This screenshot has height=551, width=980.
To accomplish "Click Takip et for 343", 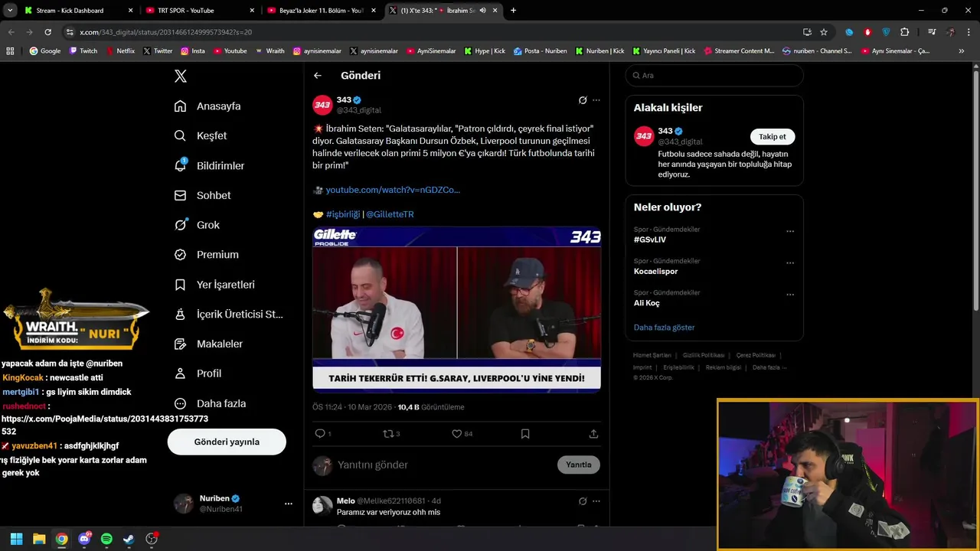I will click(773, 137).
